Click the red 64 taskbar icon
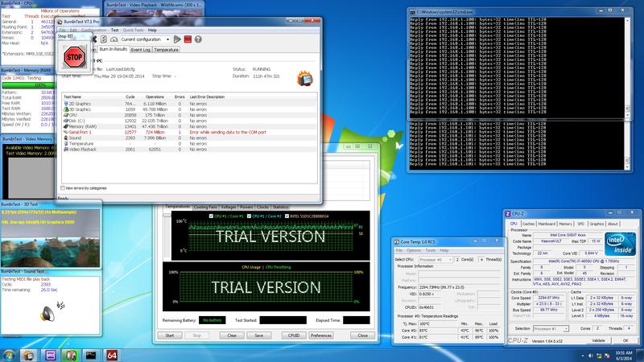This screenshot has width=644, height=362. tap(112, 355)
